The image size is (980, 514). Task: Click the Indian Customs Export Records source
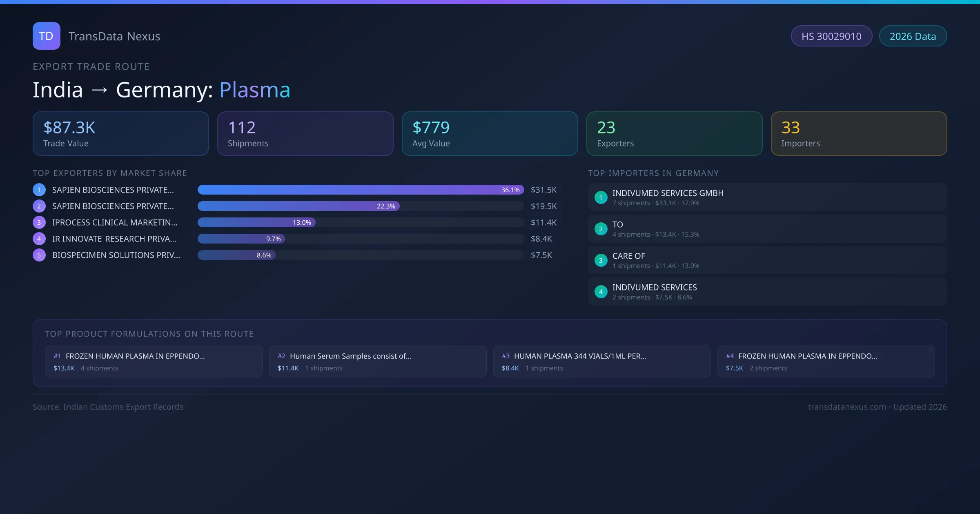(x=108, y=407)
